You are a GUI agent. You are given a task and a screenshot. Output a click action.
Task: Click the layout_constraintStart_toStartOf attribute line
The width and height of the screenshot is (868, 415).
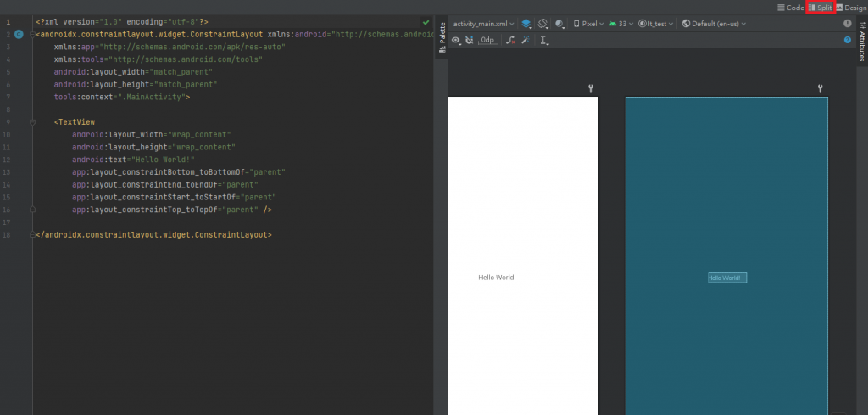pyautogui.click(x=174, y=197)
